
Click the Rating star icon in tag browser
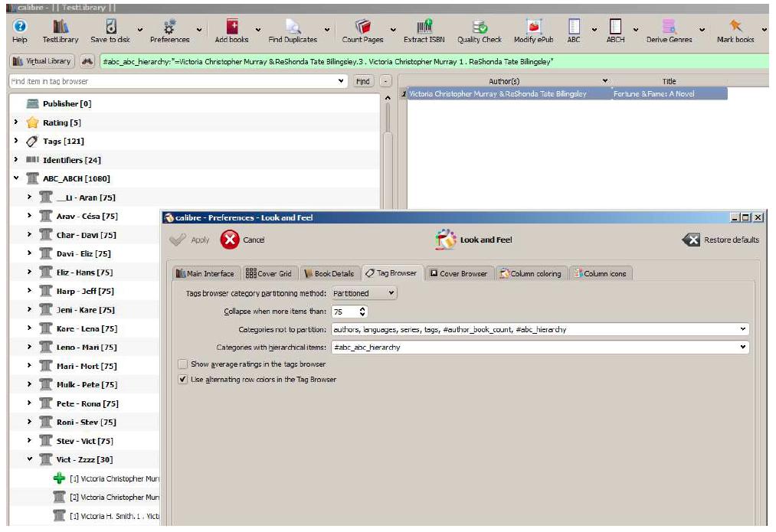[33, 122]
